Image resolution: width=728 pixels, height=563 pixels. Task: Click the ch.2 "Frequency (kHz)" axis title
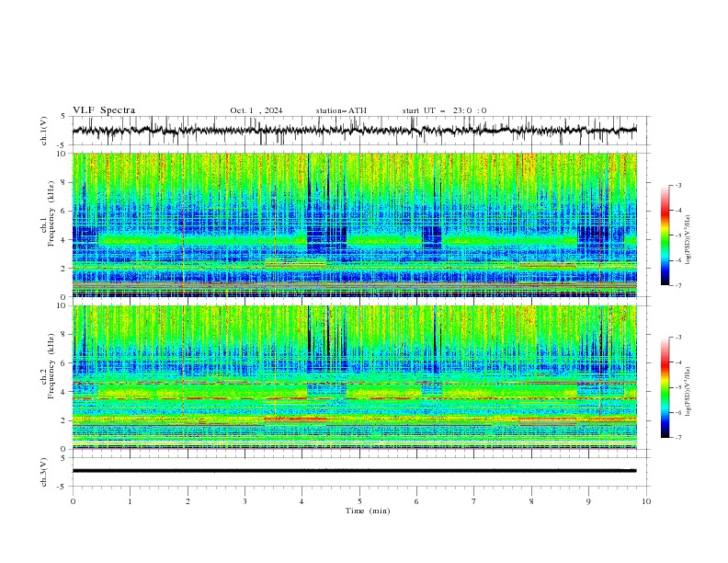coord(51,365)
